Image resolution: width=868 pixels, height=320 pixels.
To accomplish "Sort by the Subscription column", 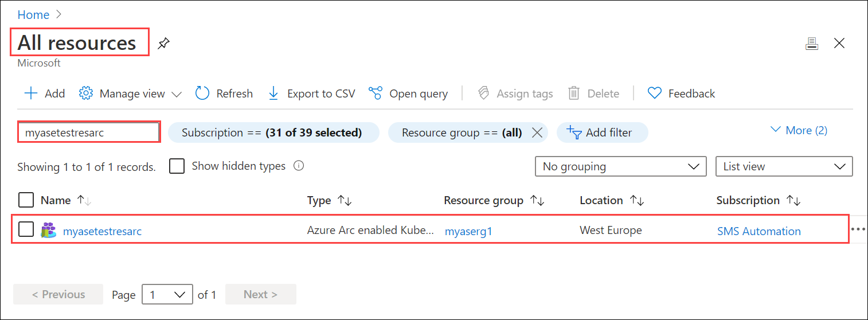I will (758, 200).
